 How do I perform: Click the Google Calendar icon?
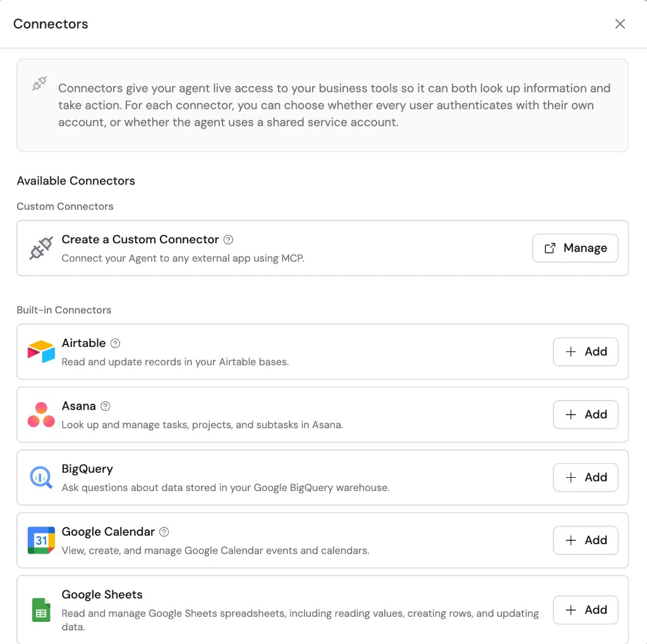click(x=40, y=540)
